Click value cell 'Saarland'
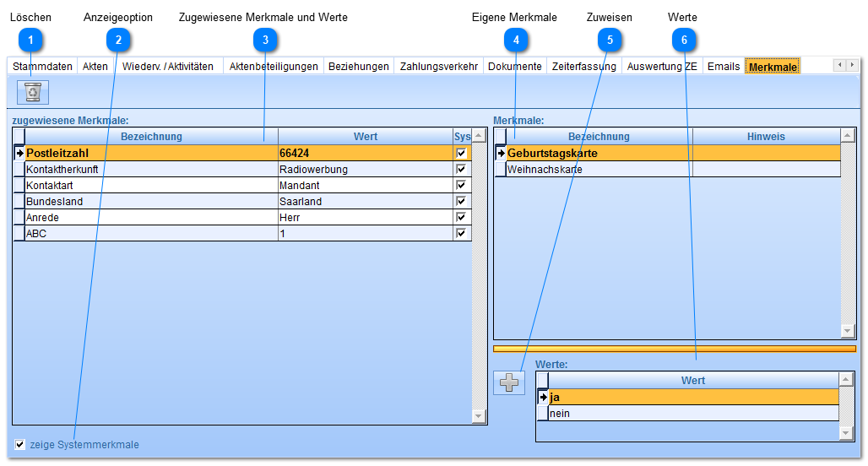Screen dimensions: 868x466 point(366,202)
